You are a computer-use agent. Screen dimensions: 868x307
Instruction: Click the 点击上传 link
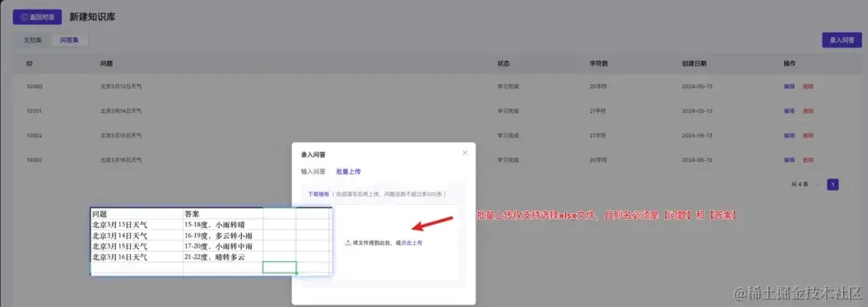(411, 243)
